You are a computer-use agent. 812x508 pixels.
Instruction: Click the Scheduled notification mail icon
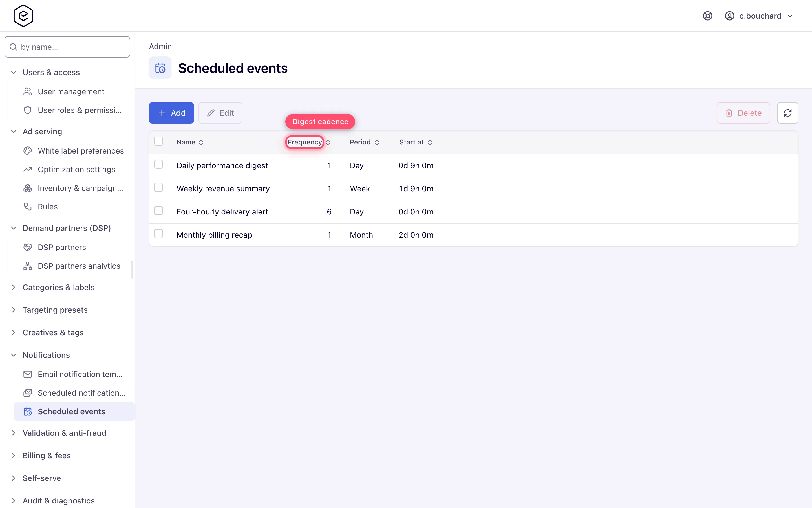pyautogui.click(x=28, y=393)
